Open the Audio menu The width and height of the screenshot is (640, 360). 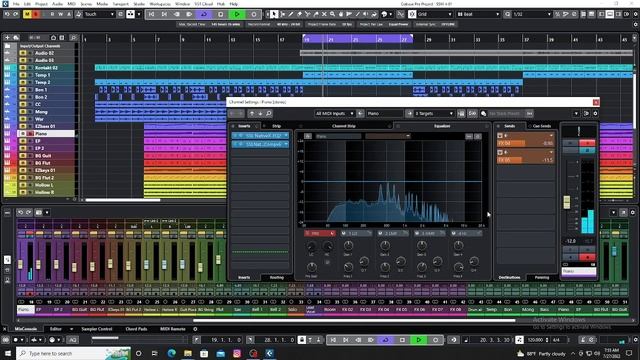[x=57, y=4]
